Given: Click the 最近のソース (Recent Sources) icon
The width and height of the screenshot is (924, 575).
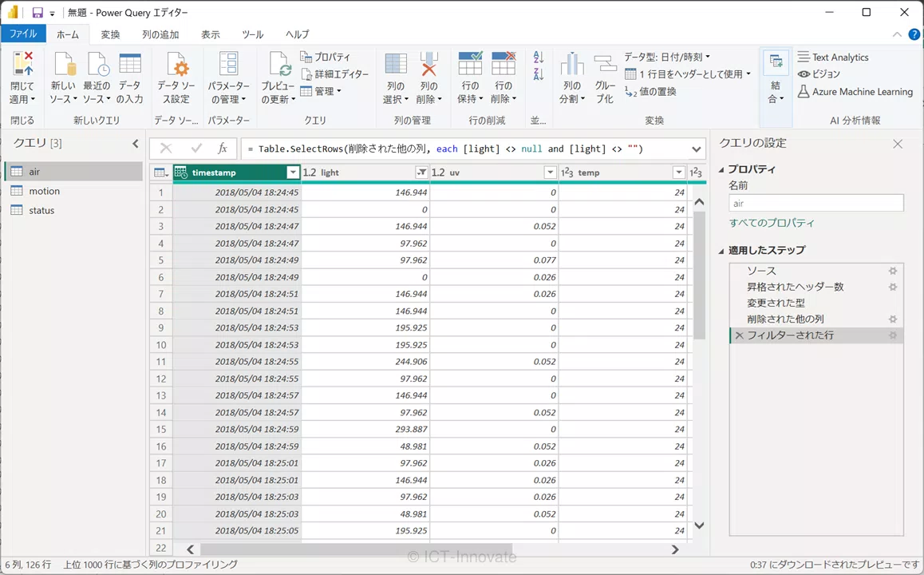Looking at the screenshot, I should tap(97, 64).
